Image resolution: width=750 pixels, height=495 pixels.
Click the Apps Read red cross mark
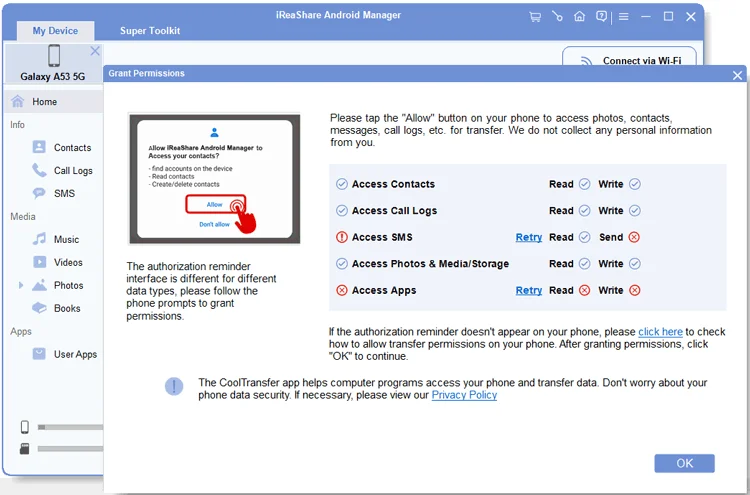585,290
